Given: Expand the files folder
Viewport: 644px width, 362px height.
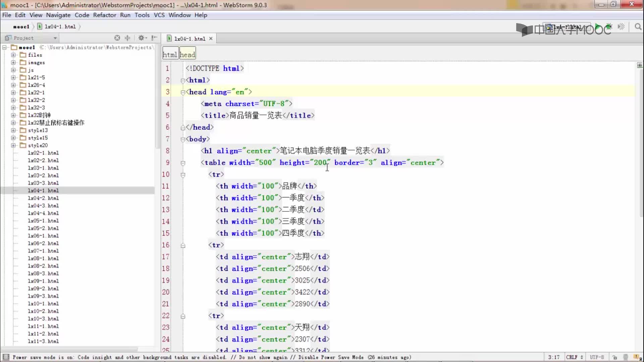Looking at the screenshot, I should tap(13, 55).
